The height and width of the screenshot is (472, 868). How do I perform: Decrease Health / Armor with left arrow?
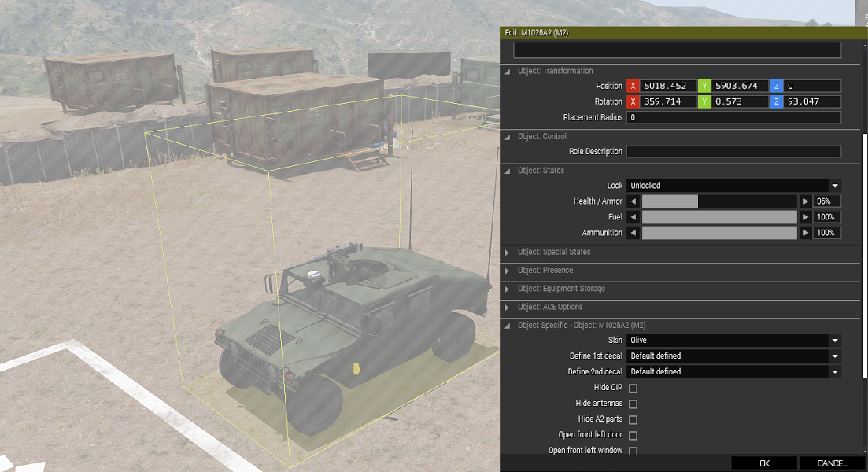pyautogui.click(x=633, y=201)
